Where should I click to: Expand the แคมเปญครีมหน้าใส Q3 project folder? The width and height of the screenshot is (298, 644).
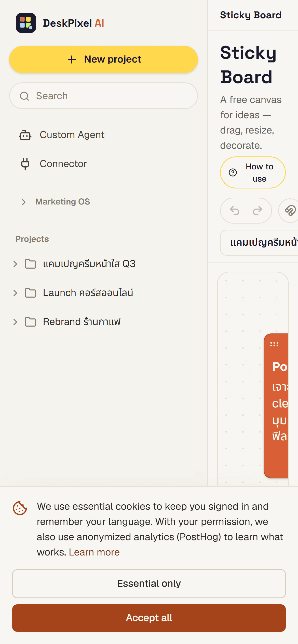[15, 264]
